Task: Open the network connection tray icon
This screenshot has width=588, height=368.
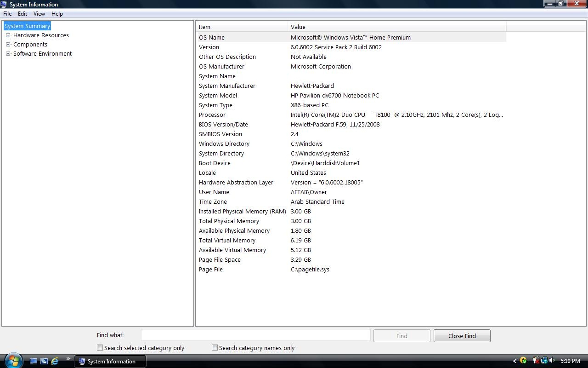Action: tap(544, 361)
